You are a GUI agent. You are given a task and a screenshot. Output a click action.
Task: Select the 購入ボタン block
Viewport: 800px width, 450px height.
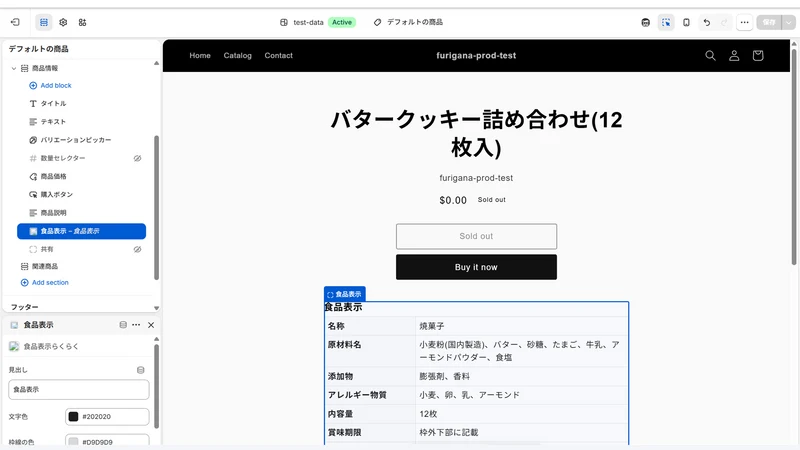coord(82,194)
